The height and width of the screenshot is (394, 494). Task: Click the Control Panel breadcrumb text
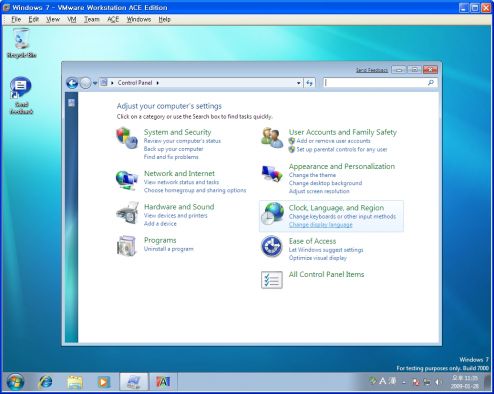coord(135,83)
